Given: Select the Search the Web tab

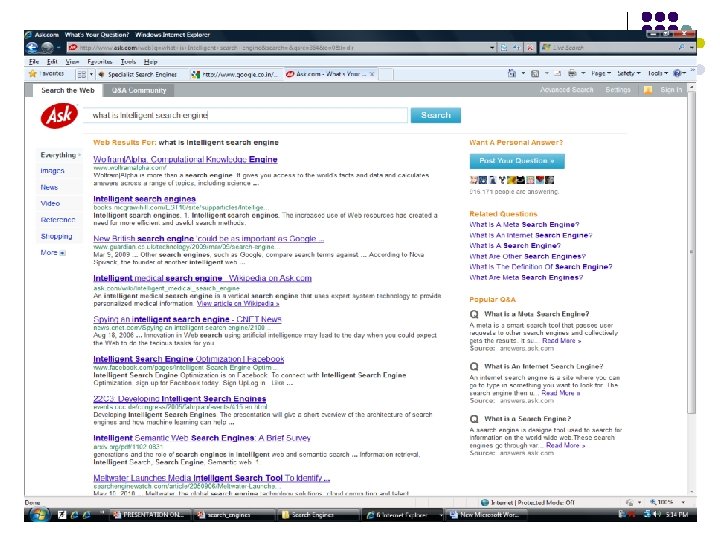Looking at the screenshot, I should [68, 90].
